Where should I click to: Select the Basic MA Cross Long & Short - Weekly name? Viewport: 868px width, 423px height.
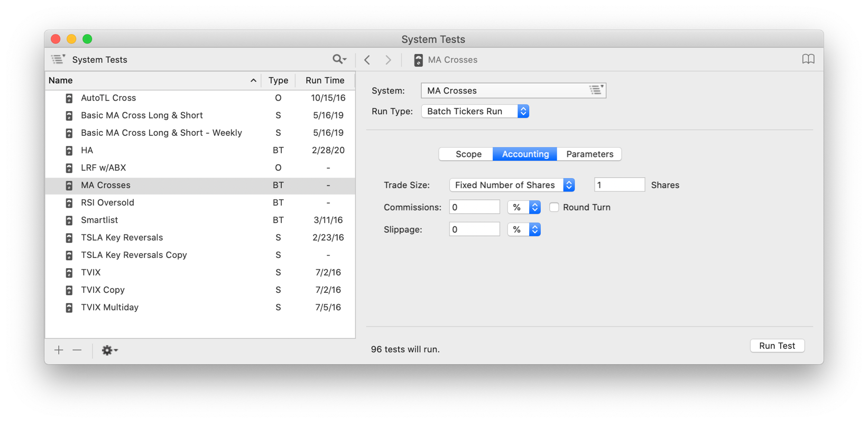161,133
